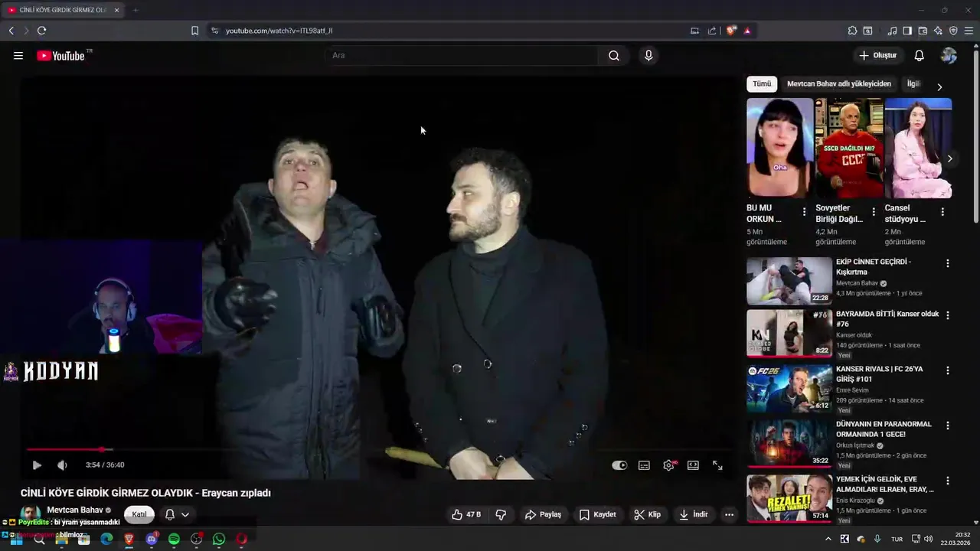Image resolution: width=980 pixels, height=551 pixels.
Task: Open browser extensions puzzle icon
Action: 852,31
